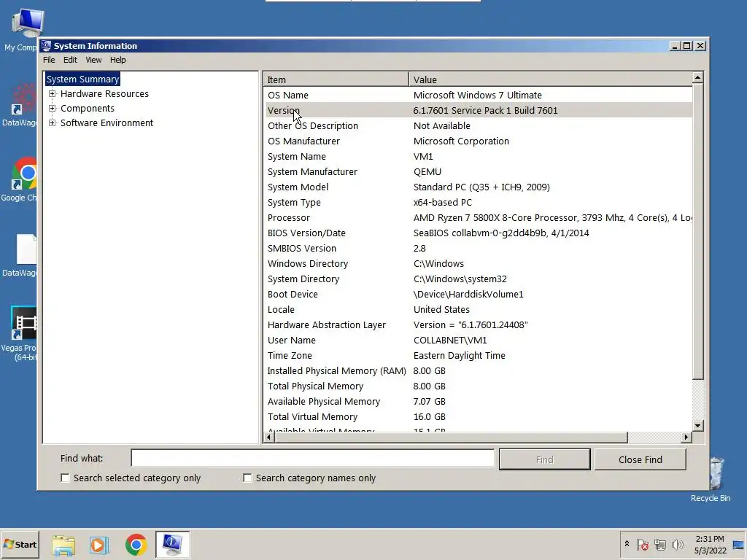Launch Windows Media Player from the taskbar
The image size is (747, 560).
(x=99, y=545)
